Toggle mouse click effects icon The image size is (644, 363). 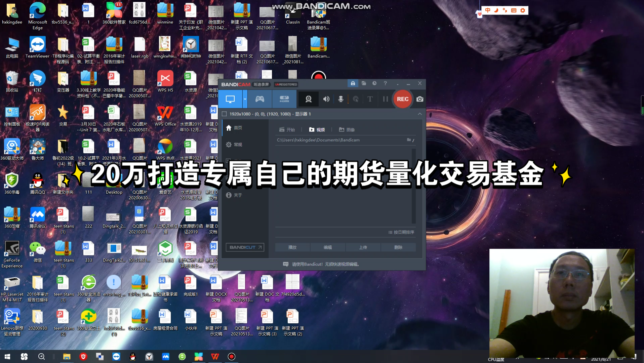[356, 99]
